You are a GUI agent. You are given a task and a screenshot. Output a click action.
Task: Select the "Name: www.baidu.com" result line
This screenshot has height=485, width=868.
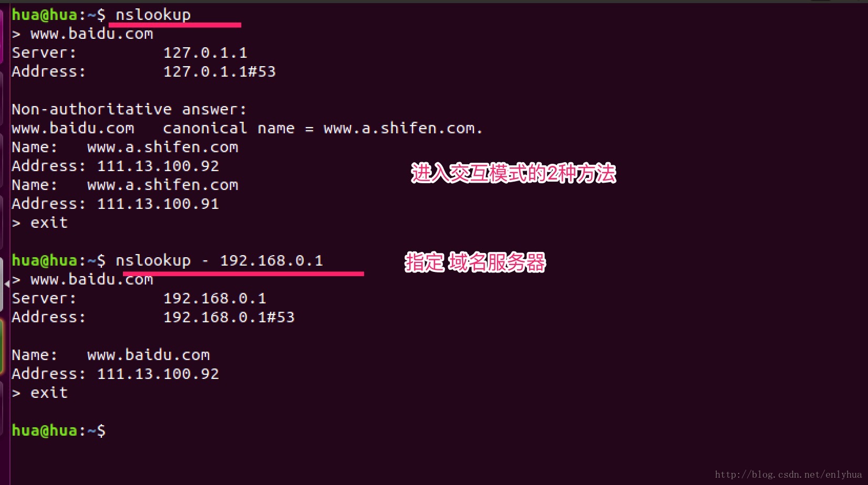111,355
